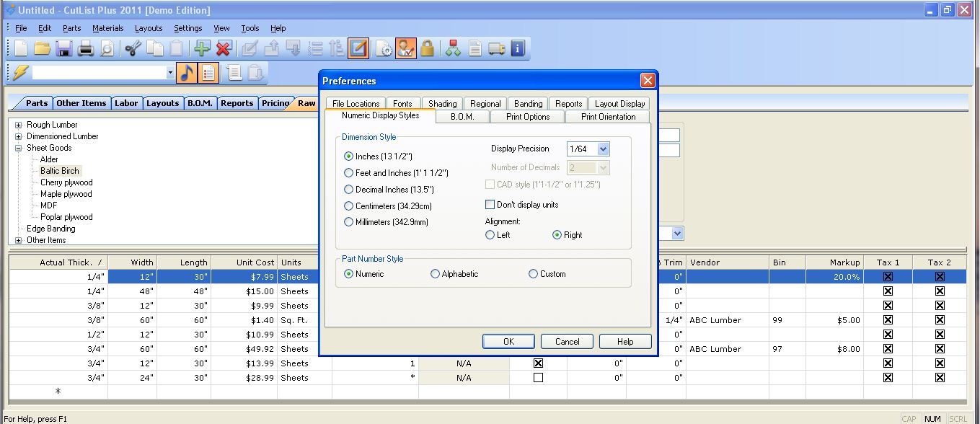This screenshot has width=980, height=424.
Task: Sort by the Unit Cost column header
Action: [244, 262]
